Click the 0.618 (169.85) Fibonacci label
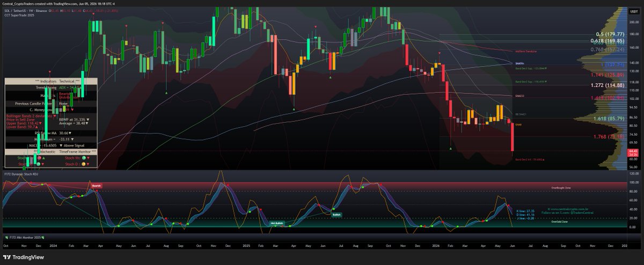Viewport: 644px width, 265px height. 607,40
